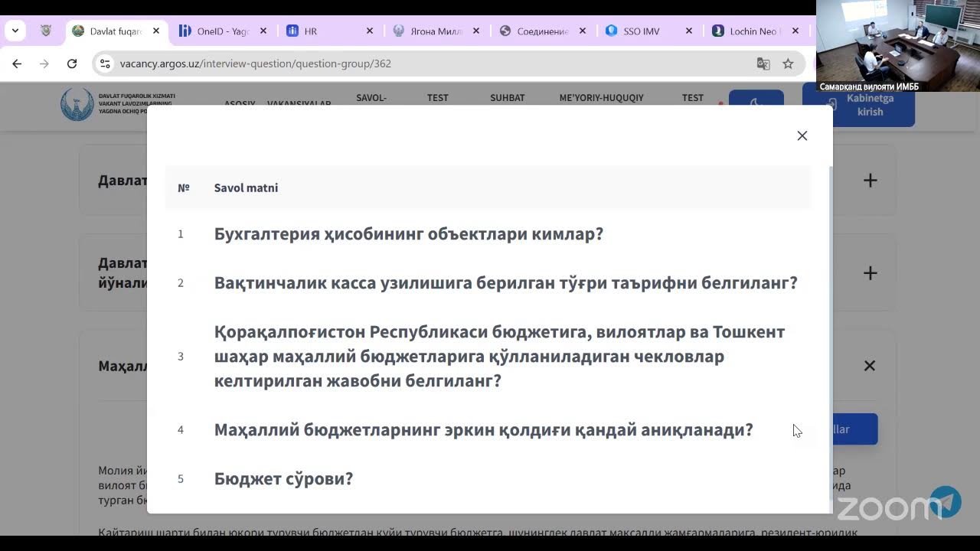
Task: Close the Davlat fuqarolik browser tab
Action: 156,31
